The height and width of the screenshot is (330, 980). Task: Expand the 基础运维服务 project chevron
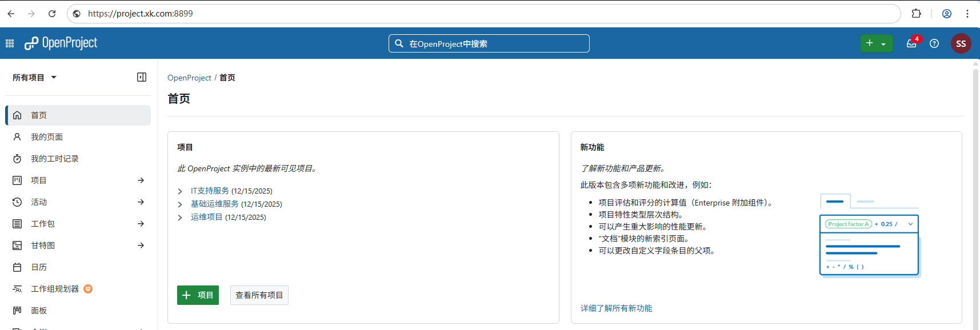[180, 204]
